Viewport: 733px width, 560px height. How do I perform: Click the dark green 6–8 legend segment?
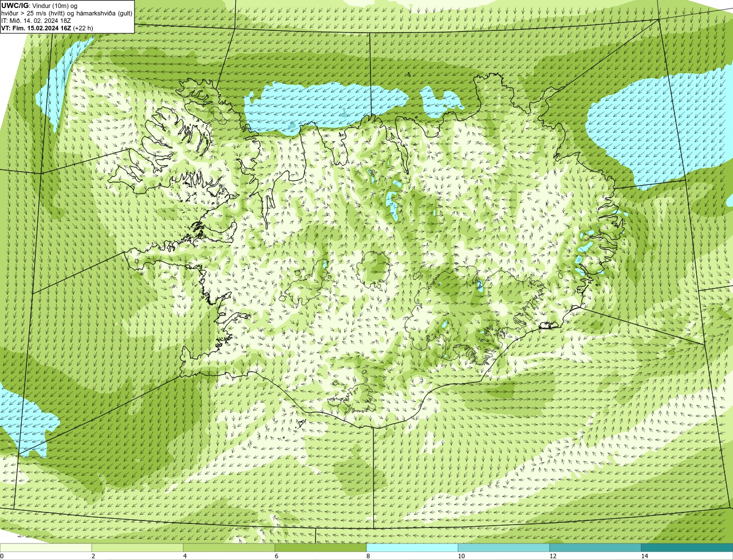321,547
